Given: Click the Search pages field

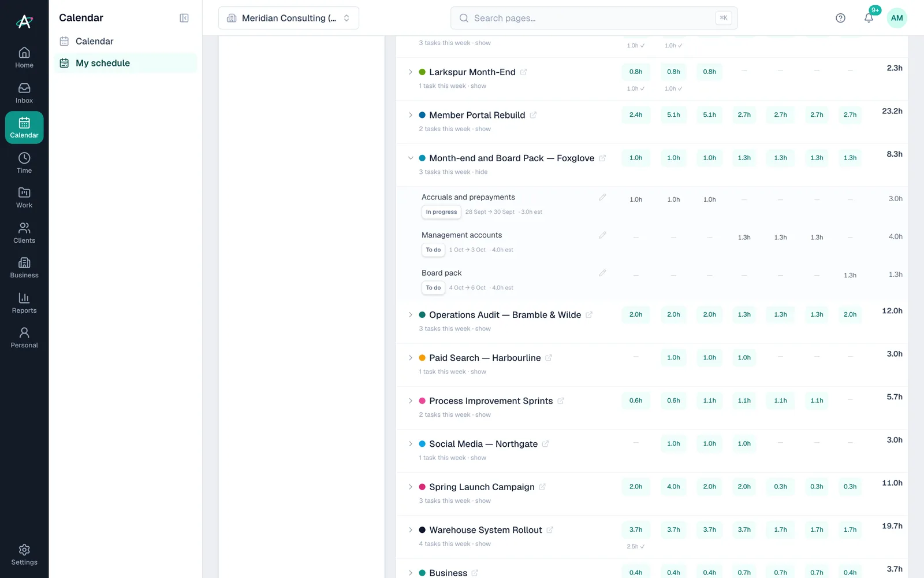Looking at the screenshot, I should click(594, 18).
